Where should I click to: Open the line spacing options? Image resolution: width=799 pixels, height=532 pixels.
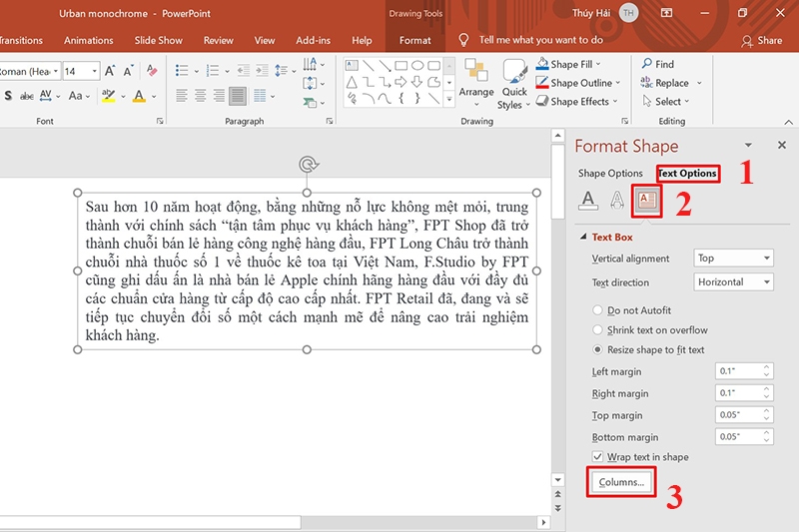(285, 70)
